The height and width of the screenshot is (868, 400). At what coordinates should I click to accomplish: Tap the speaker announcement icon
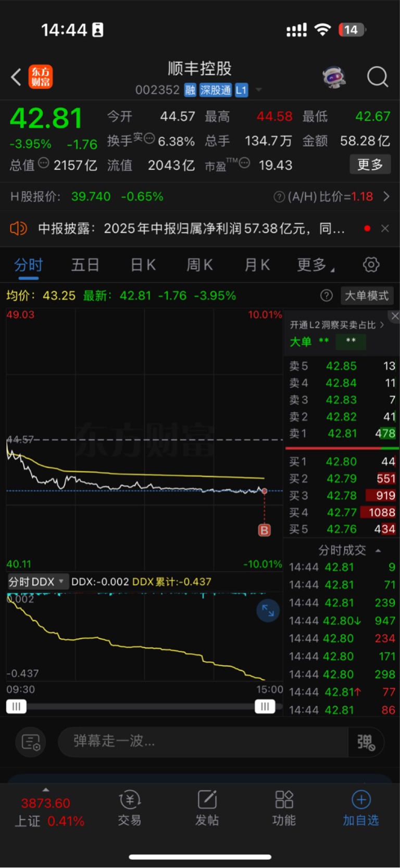(18, 228)
